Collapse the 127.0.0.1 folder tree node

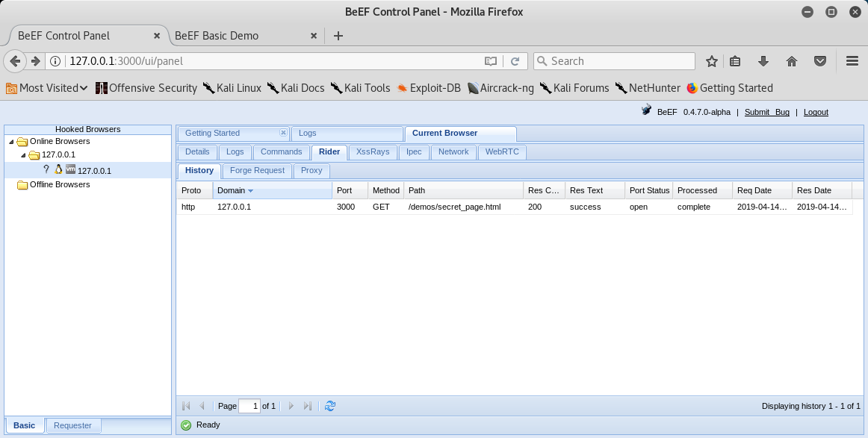click(x=24, y=155)
